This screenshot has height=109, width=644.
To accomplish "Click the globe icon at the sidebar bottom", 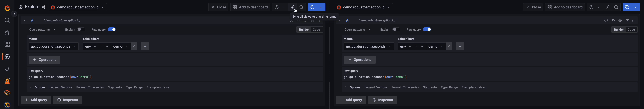I will pyautogui.click(x=7, y=105).
